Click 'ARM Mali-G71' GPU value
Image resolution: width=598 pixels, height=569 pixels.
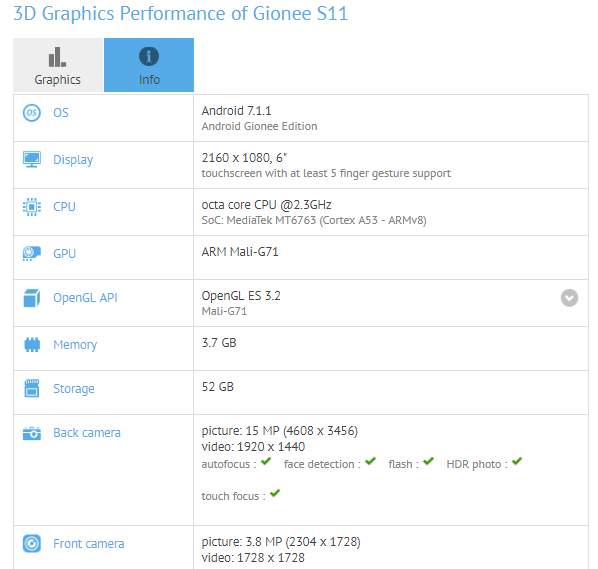pyautogui.click(x=240, y=252)
